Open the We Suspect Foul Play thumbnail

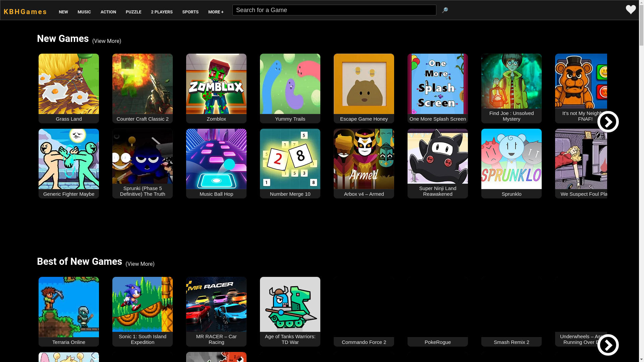(581, 159)
